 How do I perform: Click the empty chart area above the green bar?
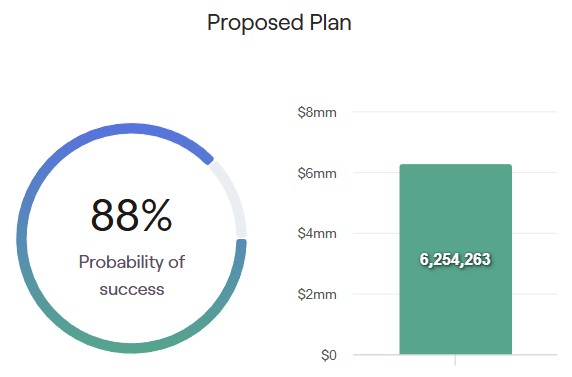(456, 138)
